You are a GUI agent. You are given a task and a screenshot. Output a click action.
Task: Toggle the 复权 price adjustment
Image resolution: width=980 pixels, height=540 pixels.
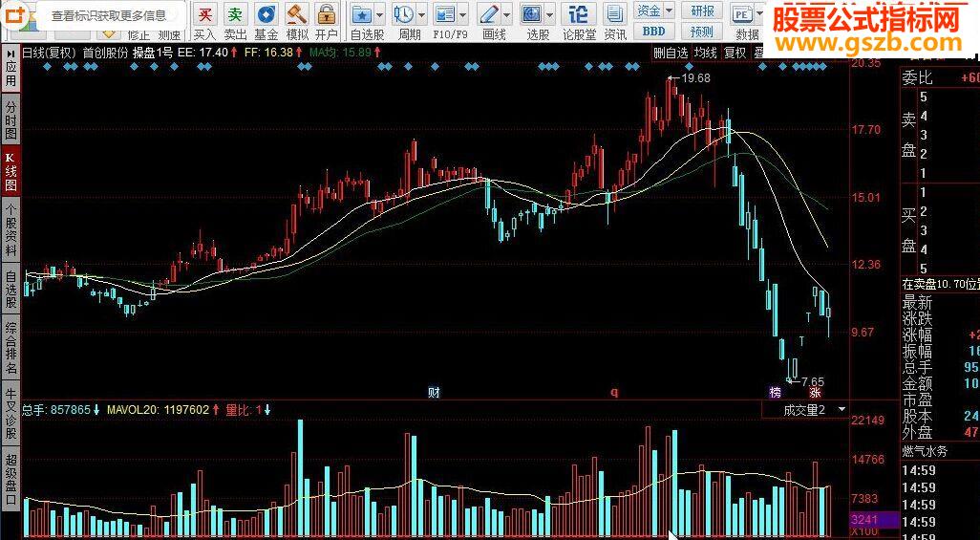click(x=735, y=54)
